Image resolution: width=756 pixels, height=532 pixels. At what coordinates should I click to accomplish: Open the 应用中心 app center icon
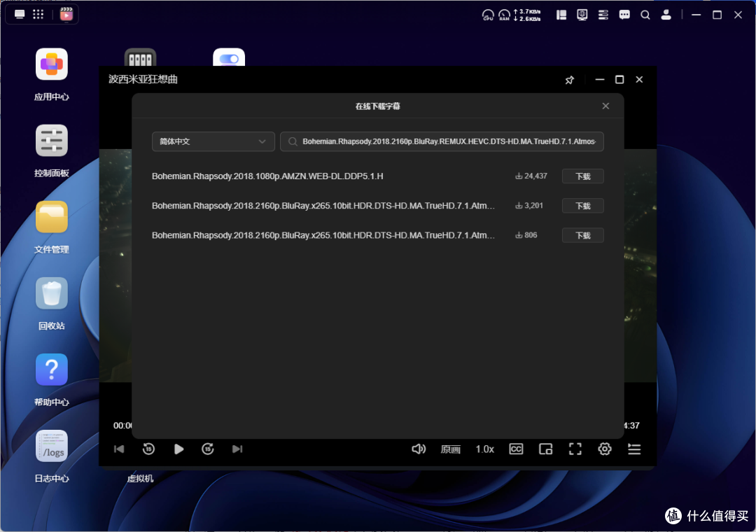[52, 64]
